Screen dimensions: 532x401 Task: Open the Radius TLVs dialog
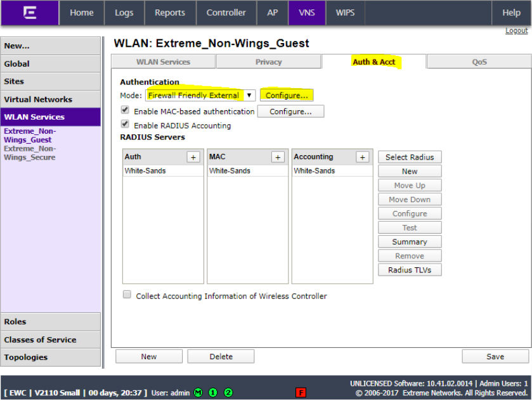(410, 270)
